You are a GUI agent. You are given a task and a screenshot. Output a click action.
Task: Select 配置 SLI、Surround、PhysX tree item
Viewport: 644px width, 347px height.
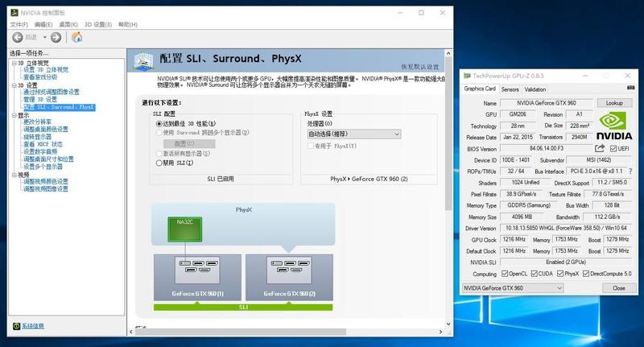pos(59,107)
